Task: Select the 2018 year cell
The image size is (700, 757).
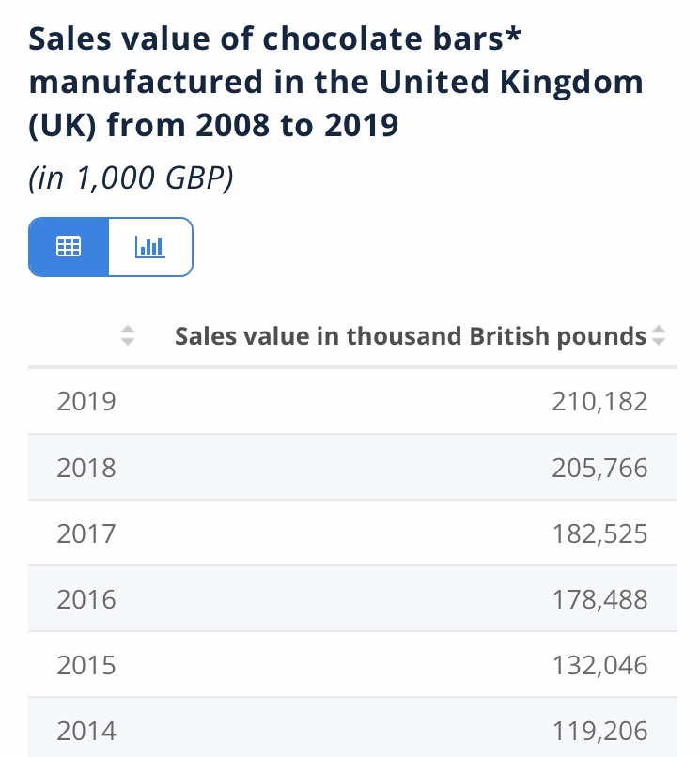Action: [x=86, y=468]
